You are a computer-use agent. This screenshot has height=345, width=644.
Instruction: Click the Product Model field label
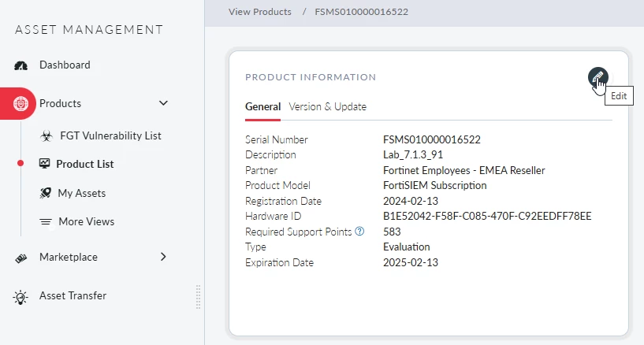coord(277,186)
